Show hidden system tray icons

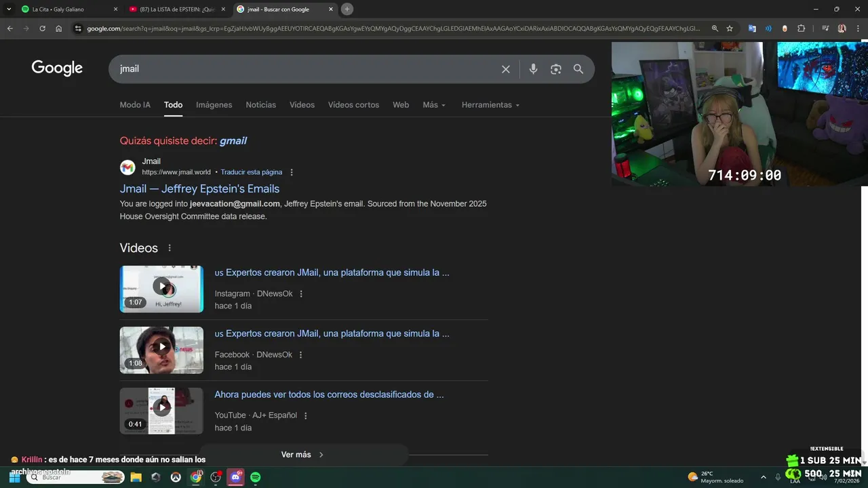click(764, 477)
